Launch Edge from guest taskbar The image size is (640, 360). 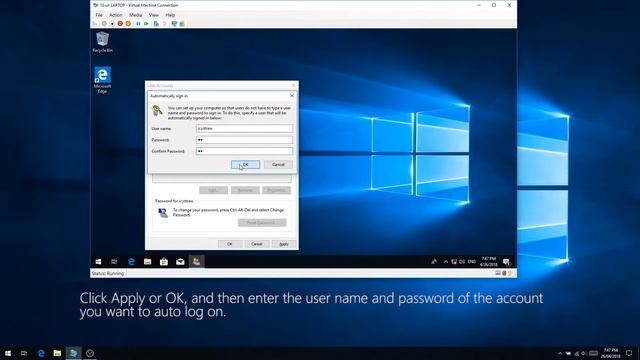click(131, 262)
